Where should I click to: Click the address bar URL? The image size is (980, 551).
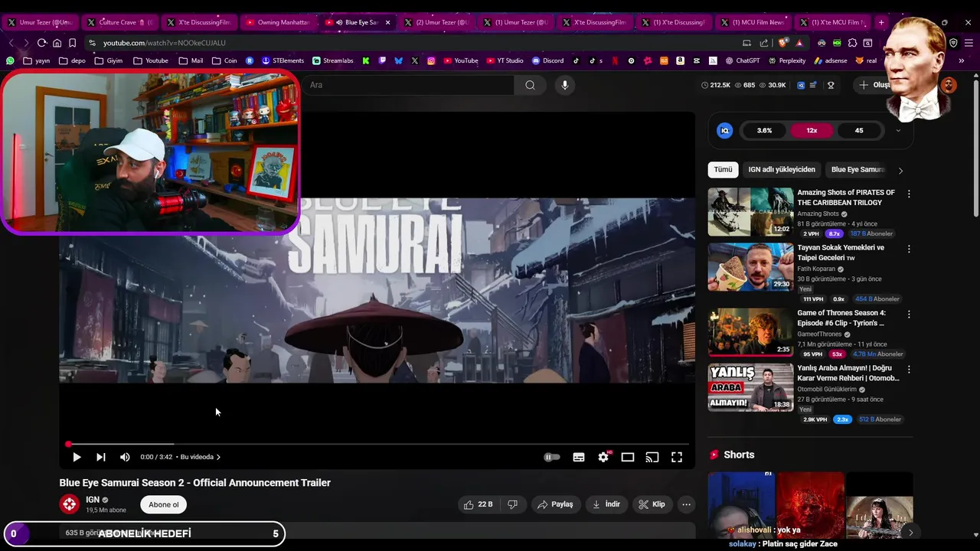click(165, 43)
